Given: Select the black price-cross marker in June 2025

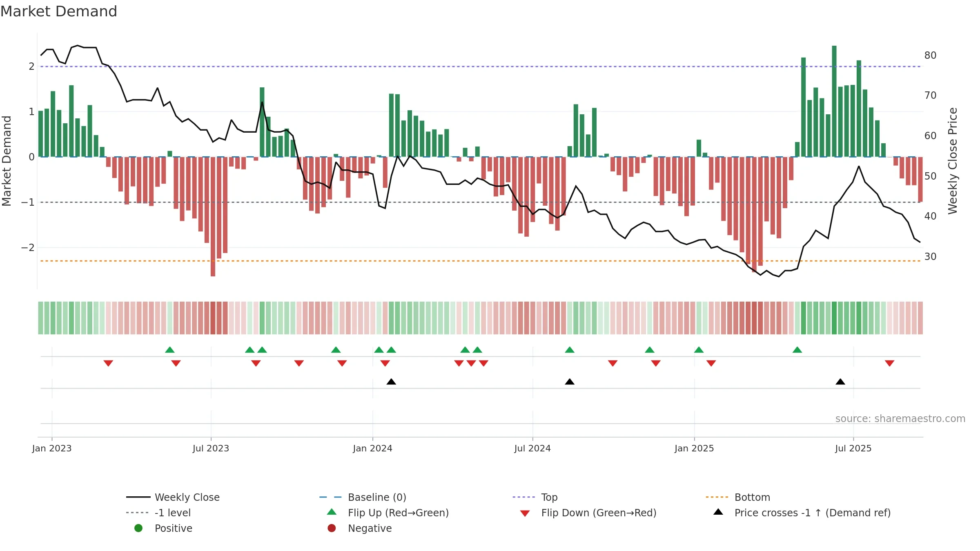Looking at the screenshot, I should tap(840, 382).
